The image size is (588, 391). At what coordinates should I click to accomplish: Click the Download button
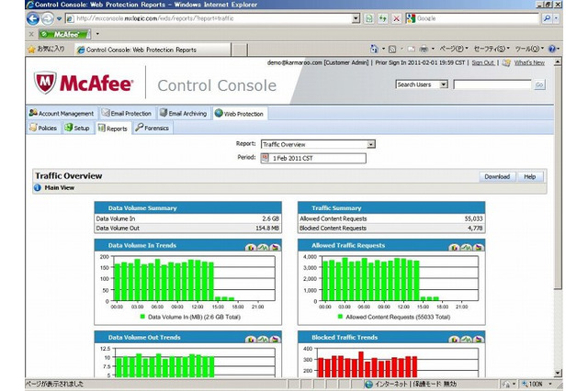[x=497, y=176]
